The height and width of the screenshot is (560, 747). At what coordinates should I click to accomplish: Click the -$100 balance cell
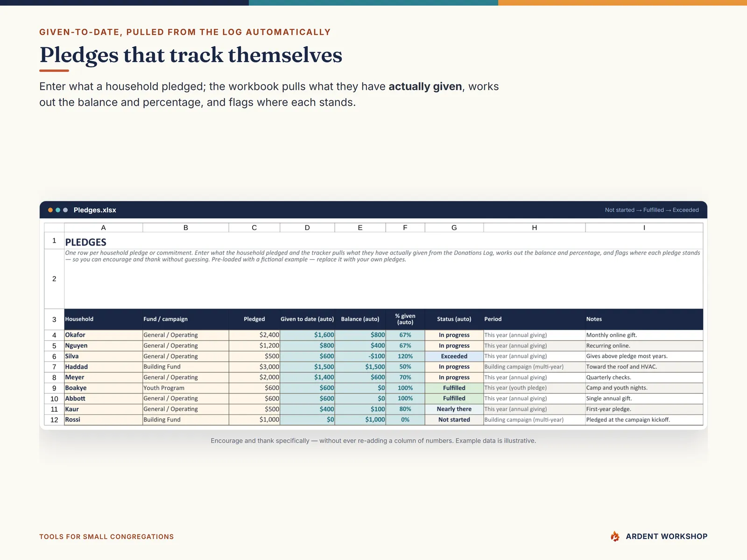pos(360,356)
